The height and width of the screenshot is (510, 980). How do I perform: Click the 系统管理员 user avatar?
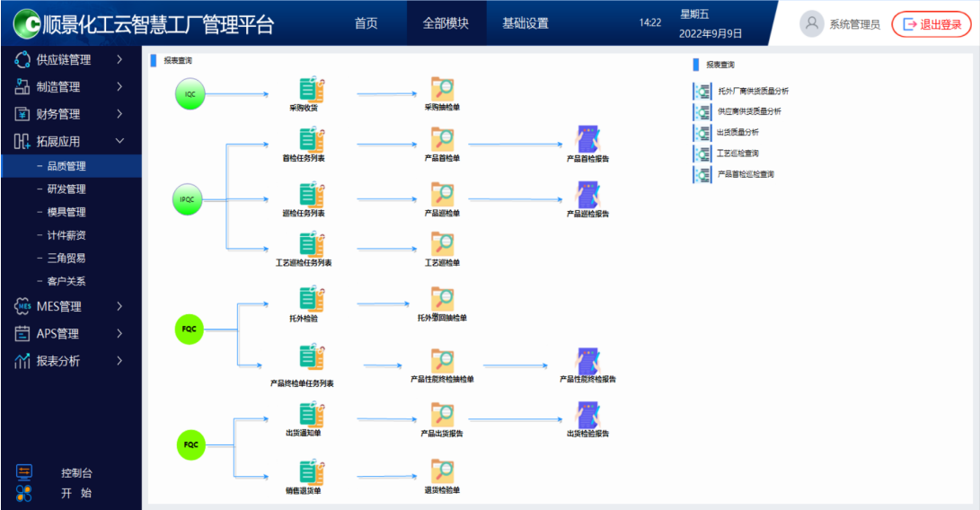tap(811, 24)
